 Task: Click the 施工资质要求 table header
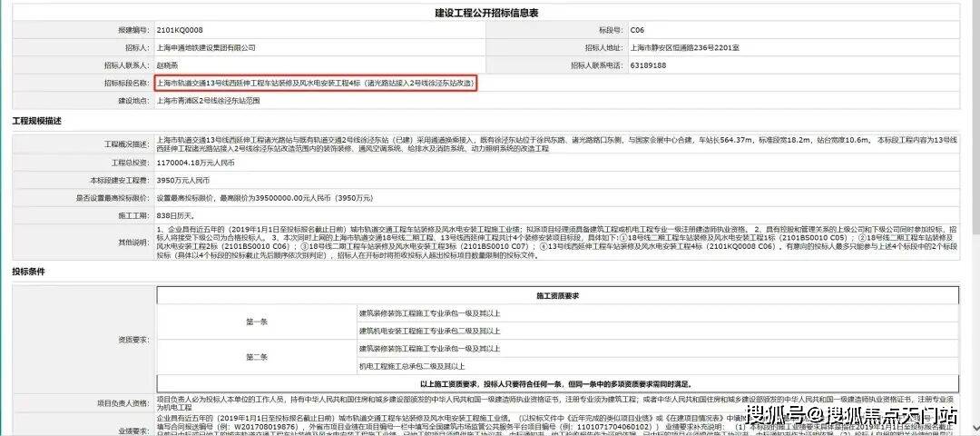coord(557,296)
